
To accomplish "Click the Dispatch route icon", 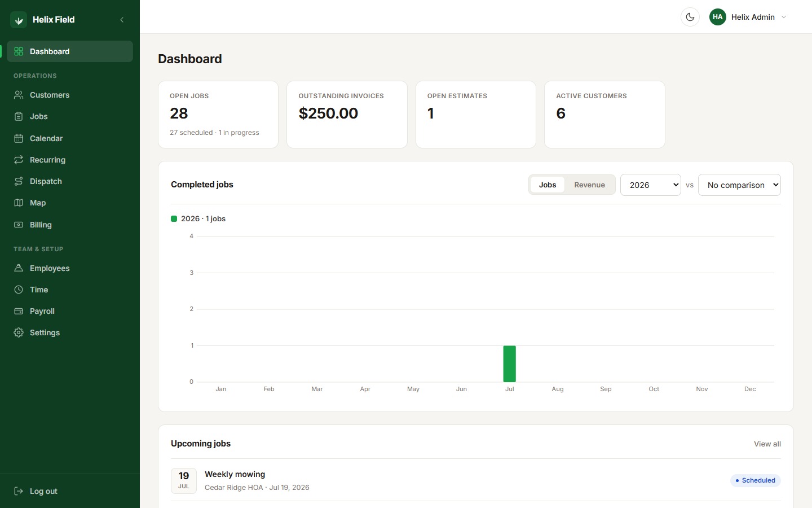I will 19,181.
